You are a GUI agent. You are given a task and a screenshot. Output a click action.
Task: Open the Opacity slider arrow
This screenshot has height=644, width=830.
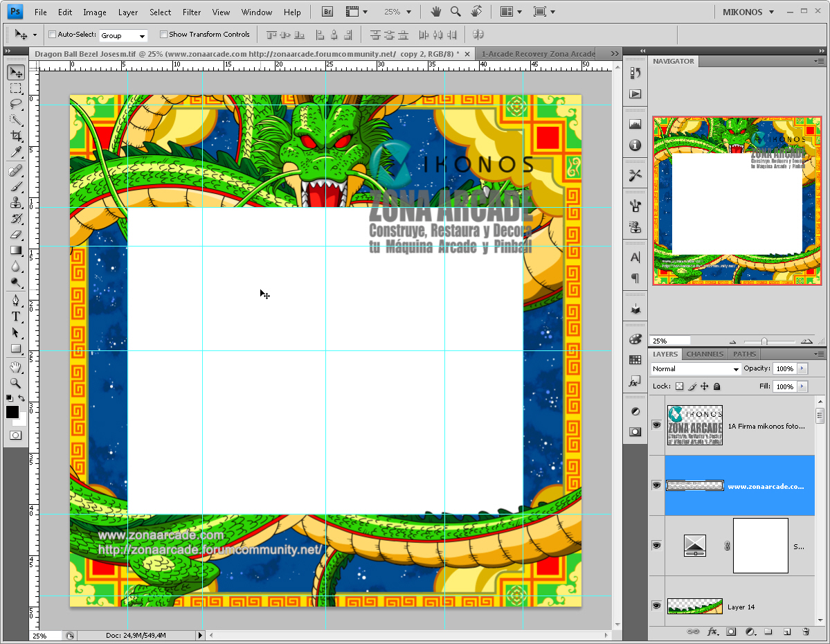pyautogui.click(x=802, y=368)
